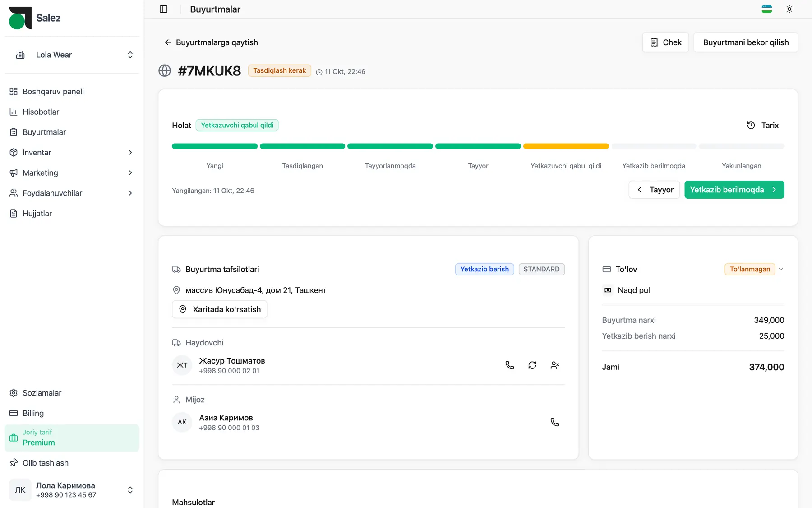Remove driver with the user-x icon
The width and height of the screenshot is (812, 508).
click(555, 365)
